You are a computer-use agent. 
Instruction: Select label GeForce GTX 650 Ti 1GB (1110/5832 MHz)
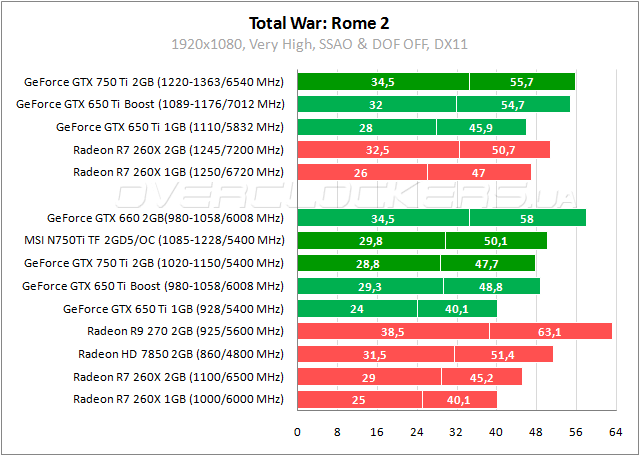click(170, 127)
